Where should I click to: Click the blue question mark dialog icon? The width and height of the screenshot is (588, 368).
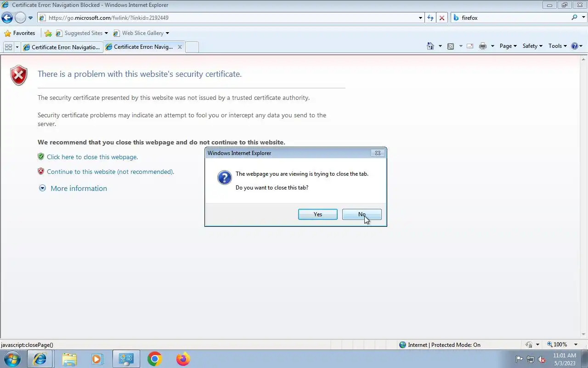[x=225, y=178]
